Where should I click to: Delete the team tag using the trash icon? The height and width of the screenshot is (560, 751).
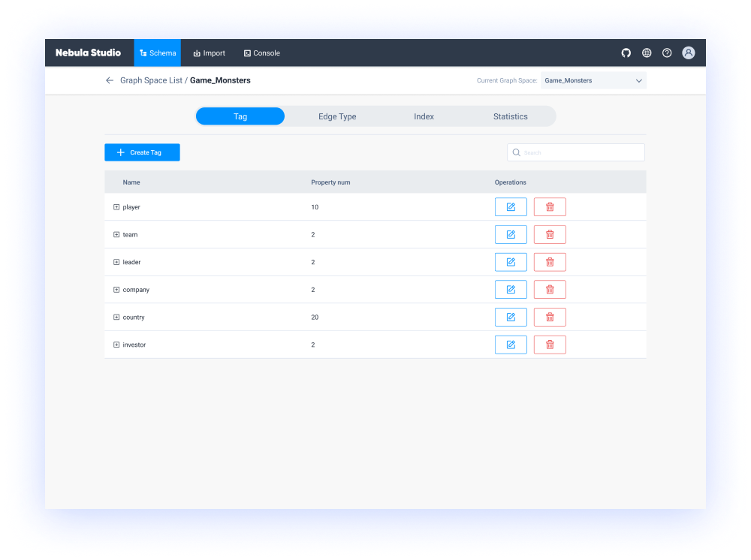pos(550,234)
